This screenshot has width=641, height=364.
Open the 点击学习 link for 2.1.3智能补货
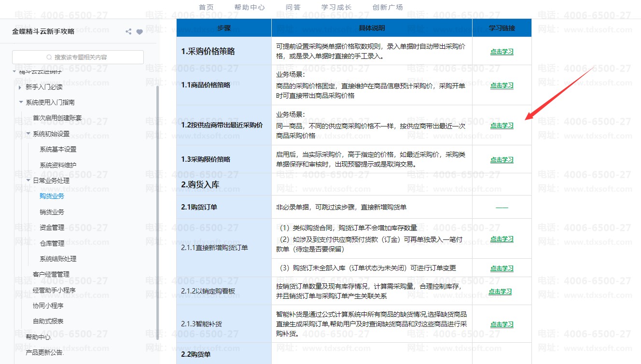502,324
